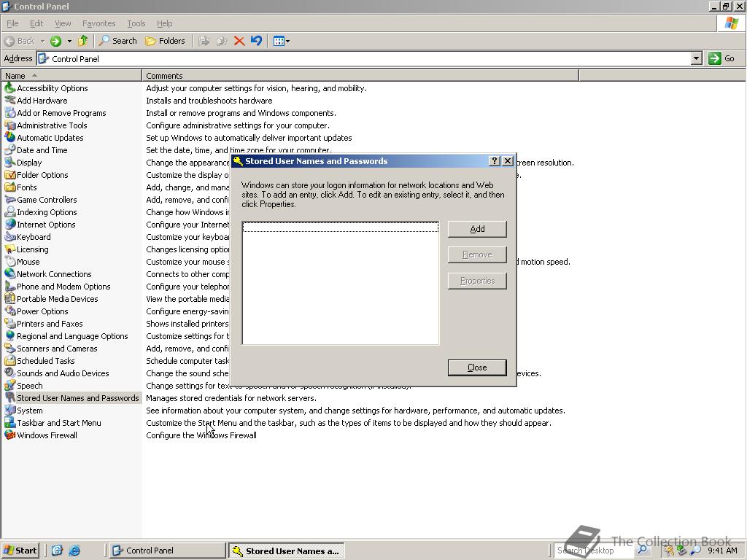
Task: Sort by the Name column header
Action: click(x=71, y=76)
